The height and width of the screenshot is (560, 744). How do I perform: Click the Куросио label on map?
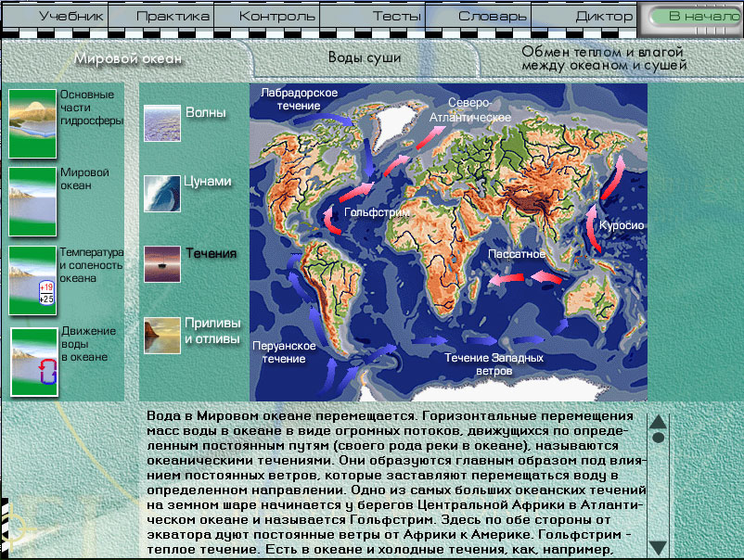pos(622,225)
